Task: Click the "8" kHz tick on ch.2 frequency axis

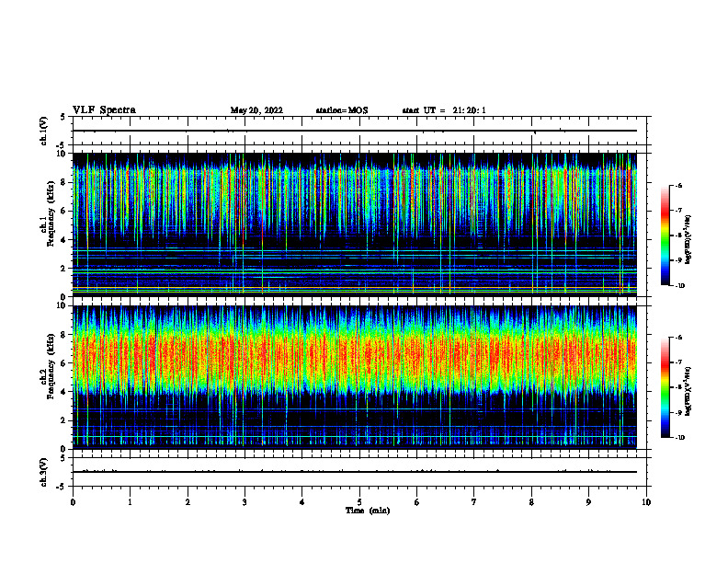Action: (x=64, y=335)
